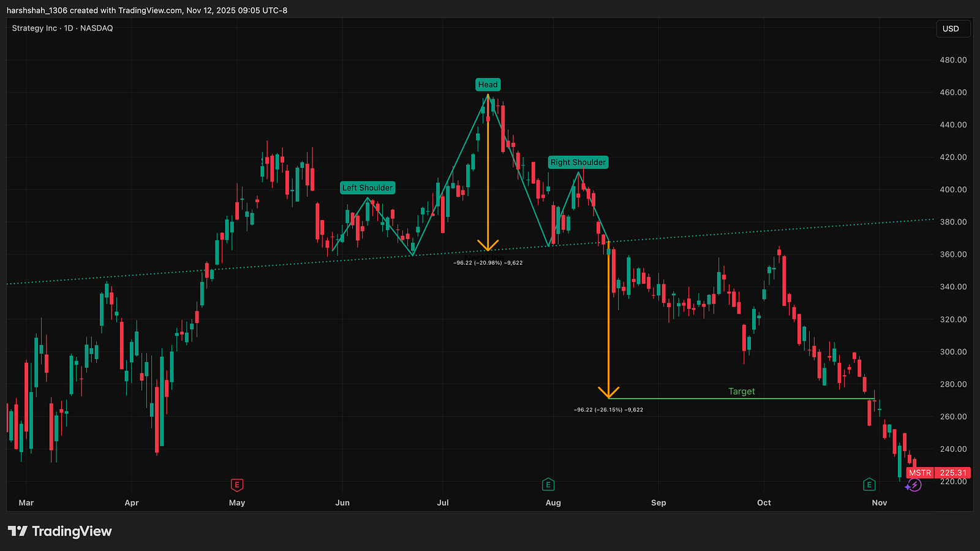980x551 pixels.
Task: Click the green earnings marker near Aug
Action: [x=548, y=485]
